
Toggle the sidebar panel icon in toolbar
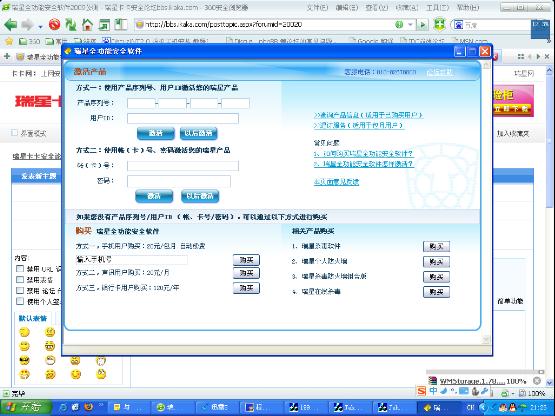[120, 25]
